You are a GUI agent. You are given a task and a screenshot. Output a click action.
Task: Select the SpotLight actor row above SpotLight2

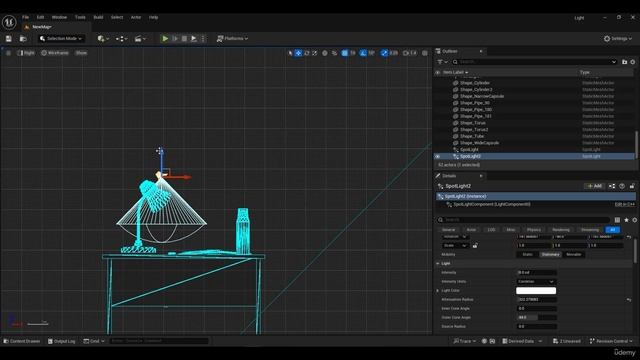[534, 150]
